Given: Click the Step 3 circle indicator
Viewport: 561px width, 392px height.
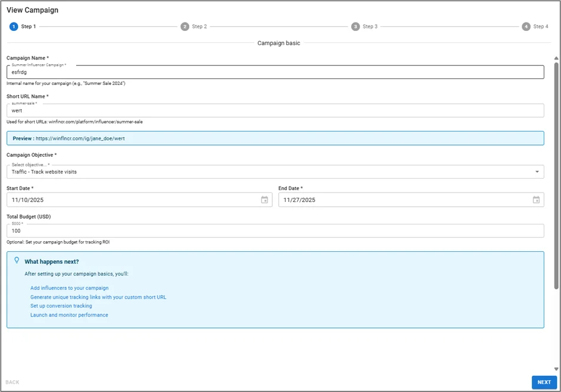Looking at the screenshot, I should (355, 27).
